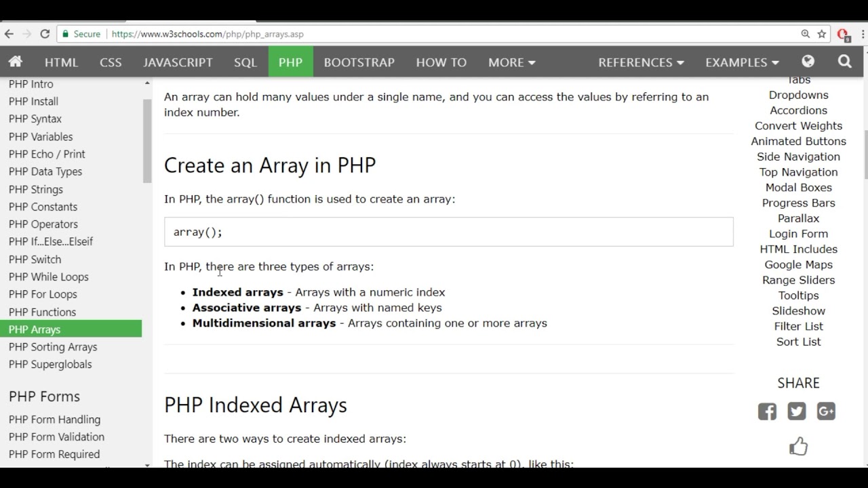Open the red browser extension icon
Image resolution: width=868 pixels, height=488 pixels.
coord(844,35)
